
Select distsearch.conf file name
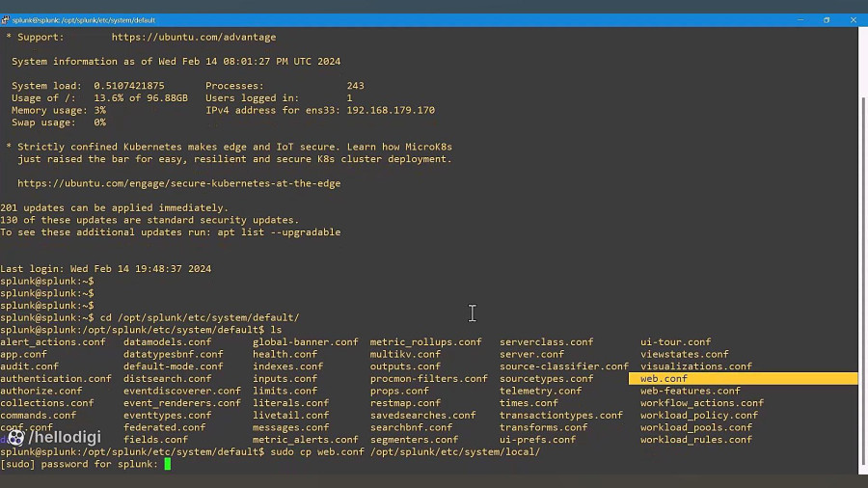coord(167,378)
